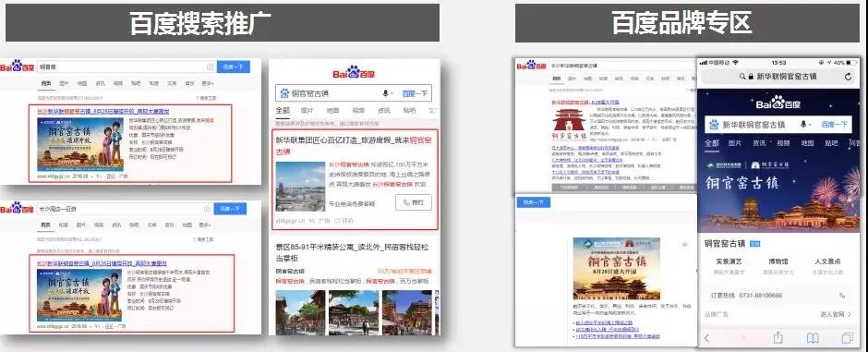This screenshot has width=868, height=352.
Task: Click the Baidu paw logo in mobile 铜官窑古镇 search box
Action: [x=284, y=93]
